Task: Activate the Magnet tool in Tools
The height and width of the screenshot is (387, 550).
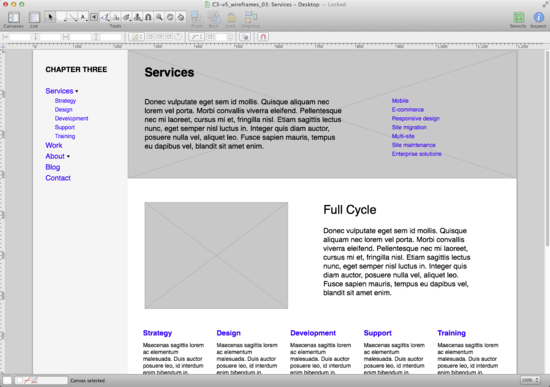Action: [148, 17]
